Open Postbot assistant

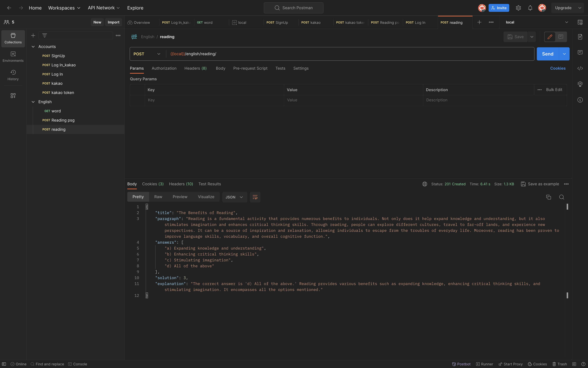coord(461,364)
